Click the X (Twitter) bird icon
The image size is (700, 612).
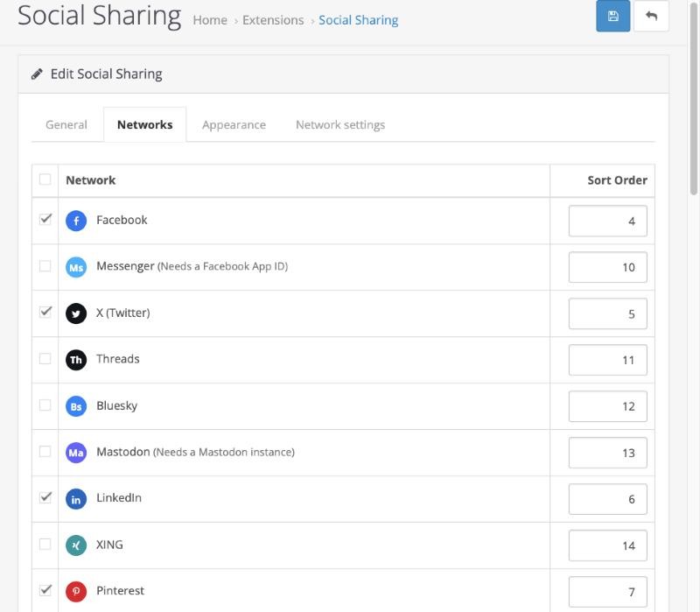click(76, 313)
